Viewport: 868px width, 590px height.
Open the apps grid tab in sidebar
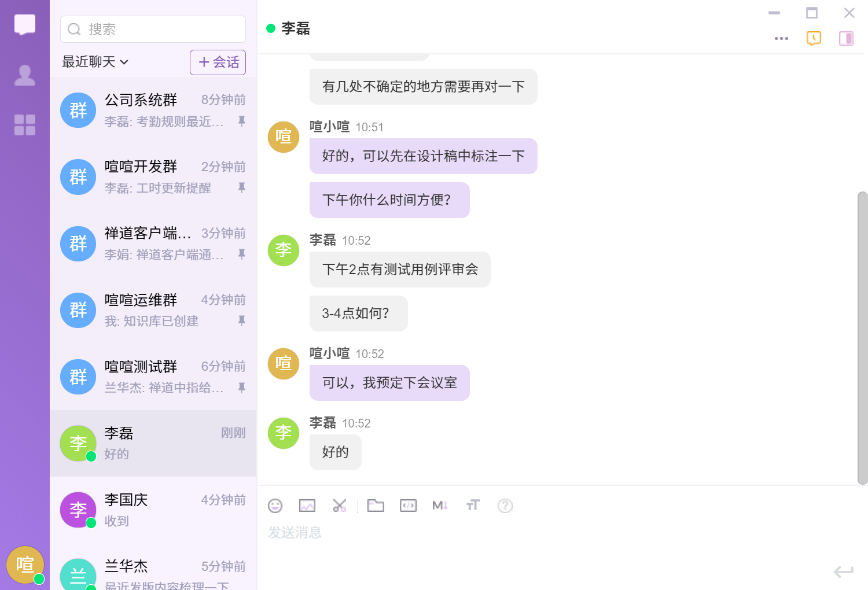[25, 125]
